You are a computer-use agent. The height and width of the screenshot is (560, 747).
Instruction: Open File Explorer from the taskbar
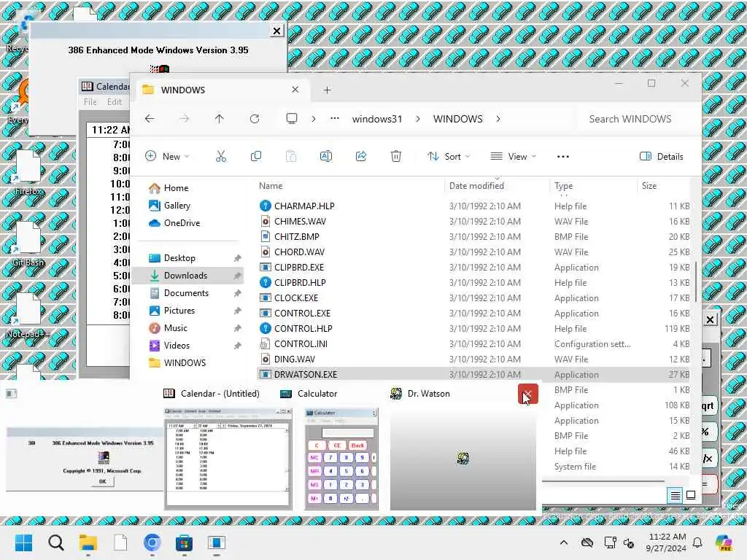[x=88, y=542]
